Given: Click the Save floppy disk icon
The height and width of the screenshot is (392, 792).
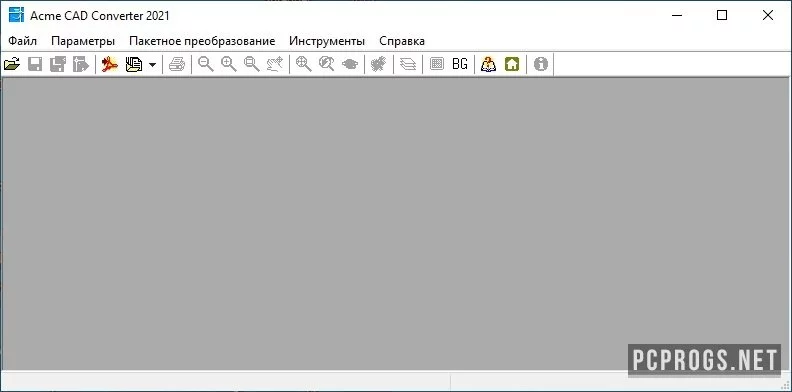Looking at the screenshot, I should point(34,64).
